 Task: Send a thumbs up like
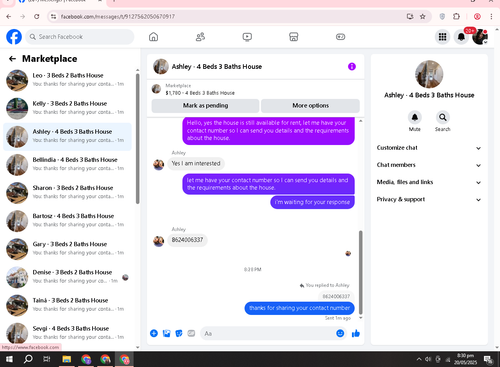tap(356, 333)
